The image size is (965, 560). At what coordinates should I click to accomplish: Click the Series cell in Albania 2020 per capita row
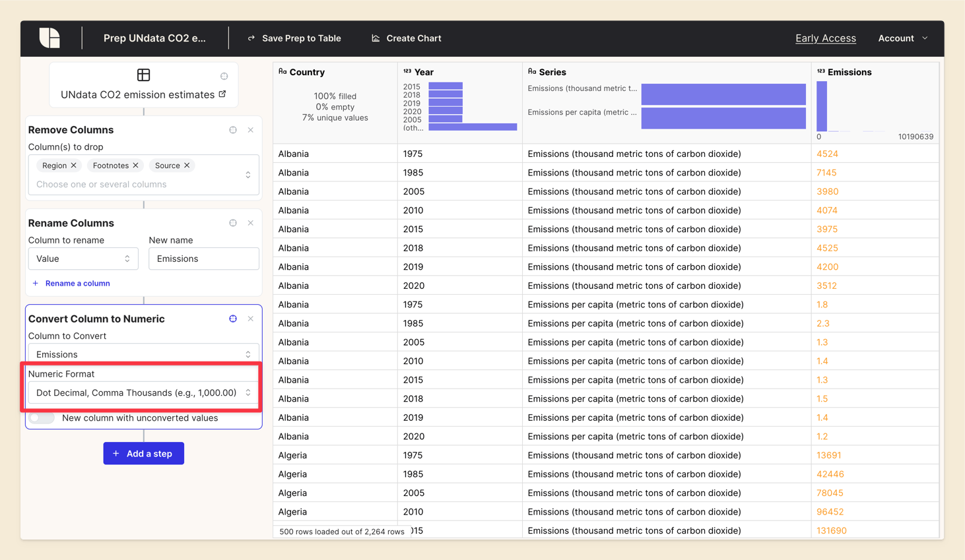(666, 437)
